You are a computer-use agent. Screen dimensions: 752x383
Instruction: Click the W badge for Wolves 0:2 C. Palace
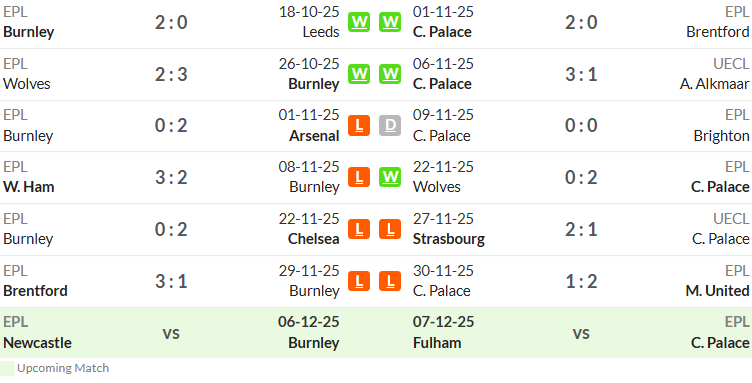tap(390, 177)
